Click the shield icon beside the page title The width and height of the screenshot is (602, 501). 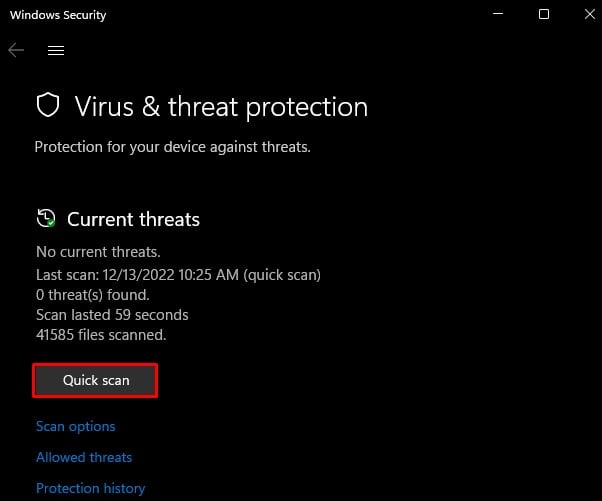tap(48, 106)
